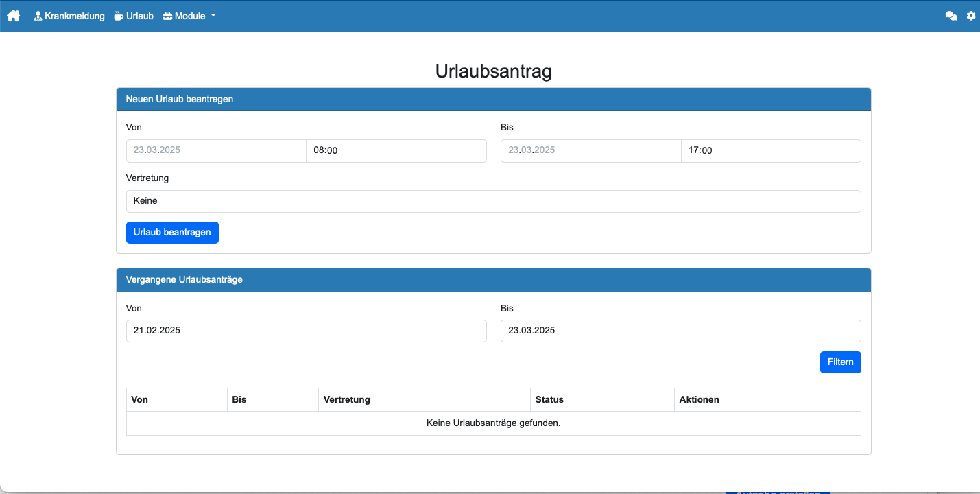Screen dimensions: 980x494
Task: Open the start time picker showing 08:00
Action: pos(396,150)
